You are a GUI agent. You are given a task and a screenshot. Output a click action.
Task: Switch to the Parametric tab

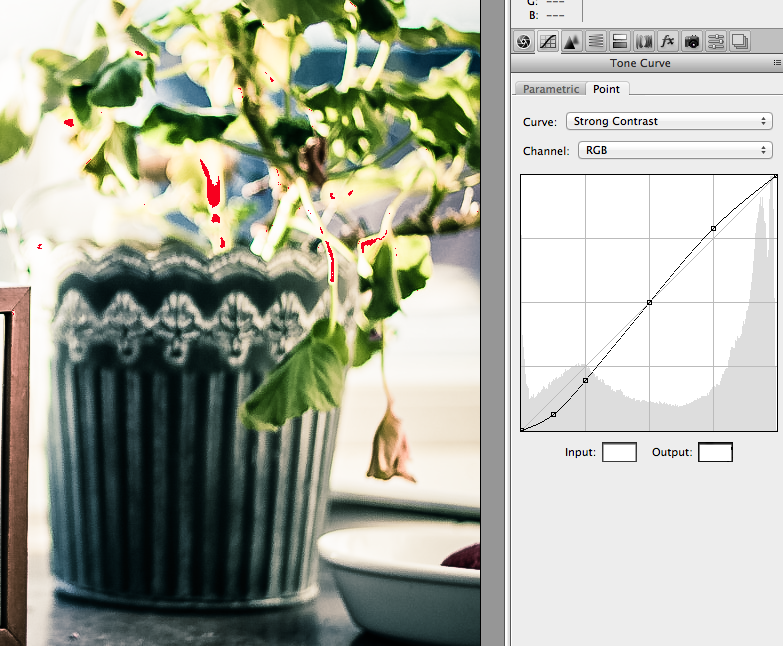(551, 89)
